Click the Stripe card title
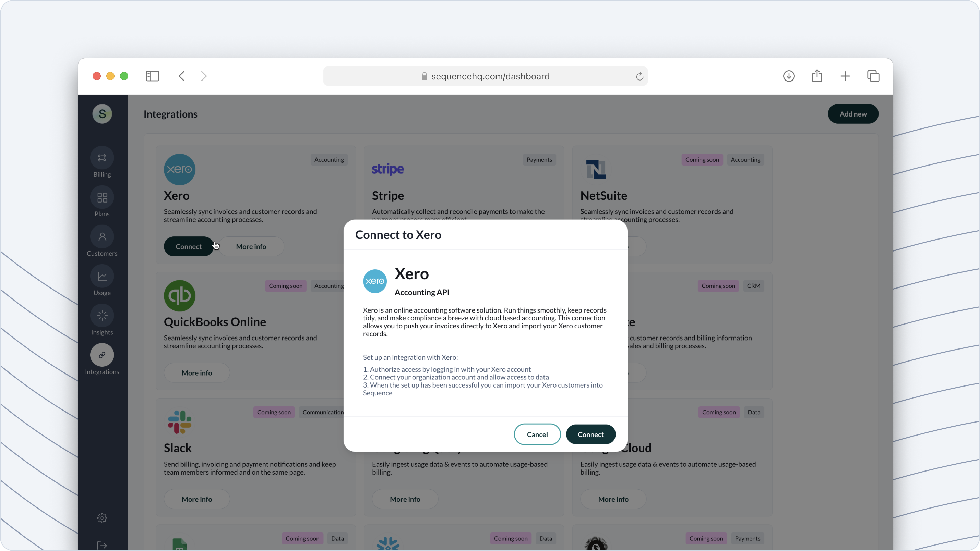This screenshot has width=980, height=551. 388,195
